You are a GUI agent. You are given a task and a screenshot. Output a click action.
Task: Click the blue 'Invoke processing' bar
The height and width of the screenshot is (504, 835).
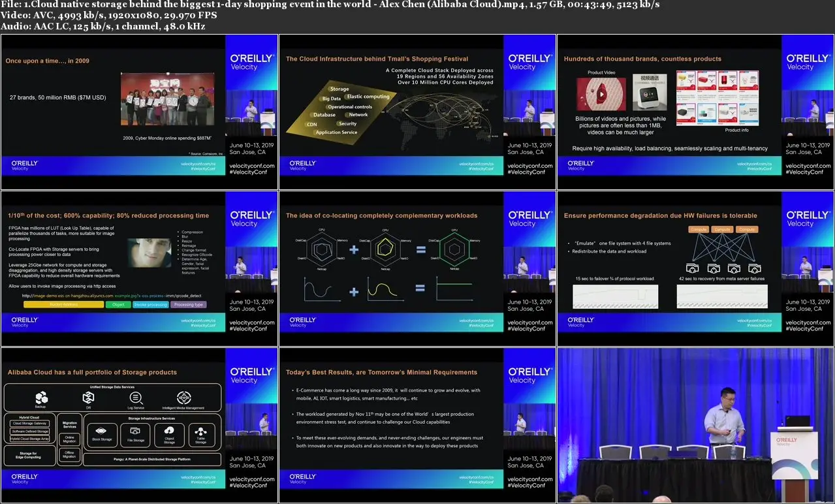pos(151,304)
